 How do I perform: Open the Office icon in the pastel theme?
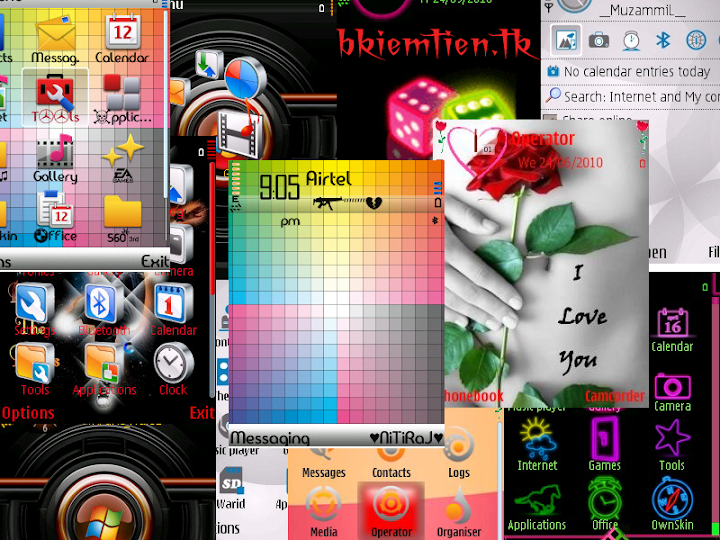pyautogui.click(x=55, y=209)
